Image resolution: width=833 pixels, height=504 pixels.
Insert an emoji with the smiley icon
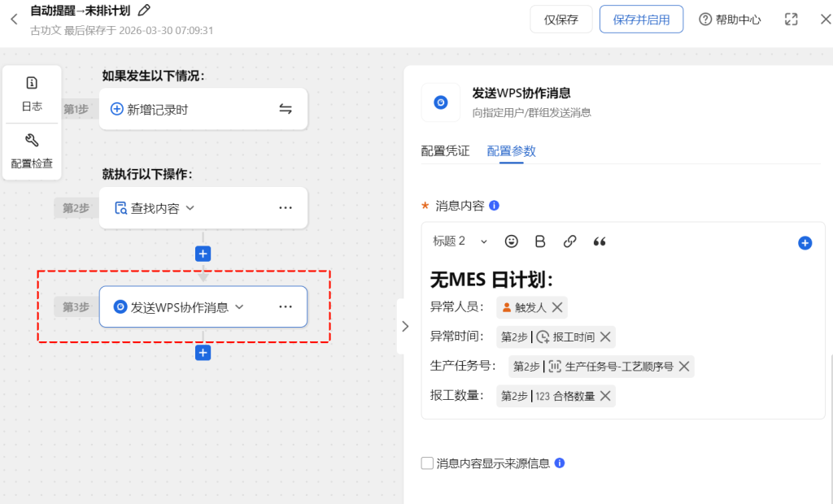click(x=511, y=241)
